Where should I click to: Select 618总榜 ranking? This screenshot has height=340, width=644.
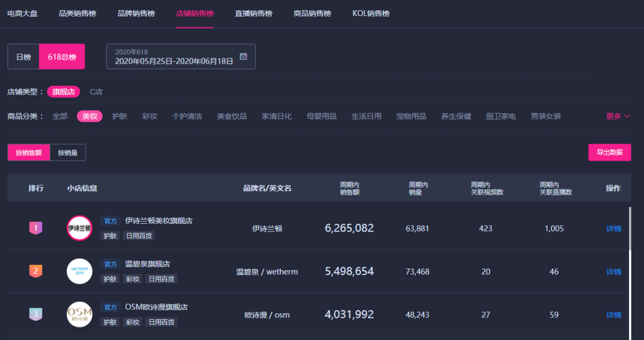[x=62, y=57]
